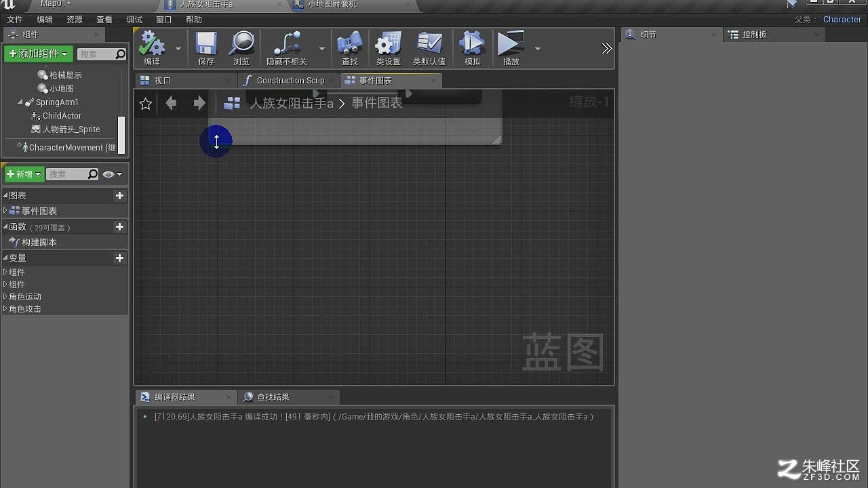Expand the 事件图表 tree item
Image resolution: width=868 pixels, height=488 pixels.
pos(5,211)
